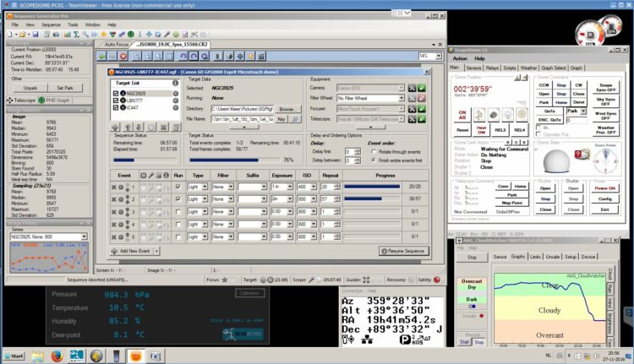Toggle the NGC0925 target checkbox
The image size is (634, 364).
tap(116, 94)
